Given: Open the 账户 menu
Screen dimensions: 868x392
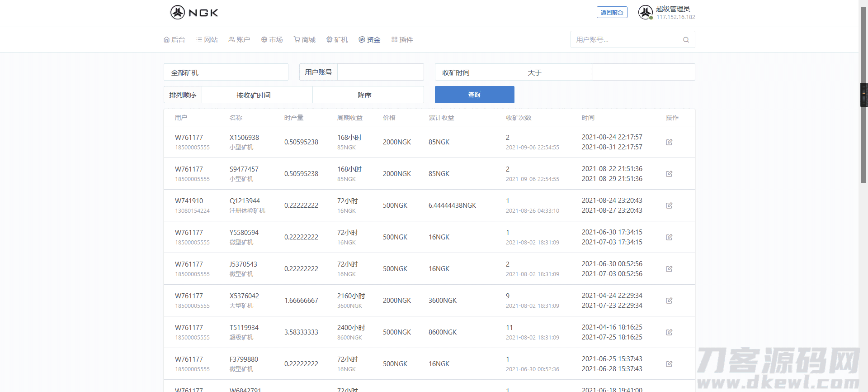Looking at the screenshot, I should [239, 40].
